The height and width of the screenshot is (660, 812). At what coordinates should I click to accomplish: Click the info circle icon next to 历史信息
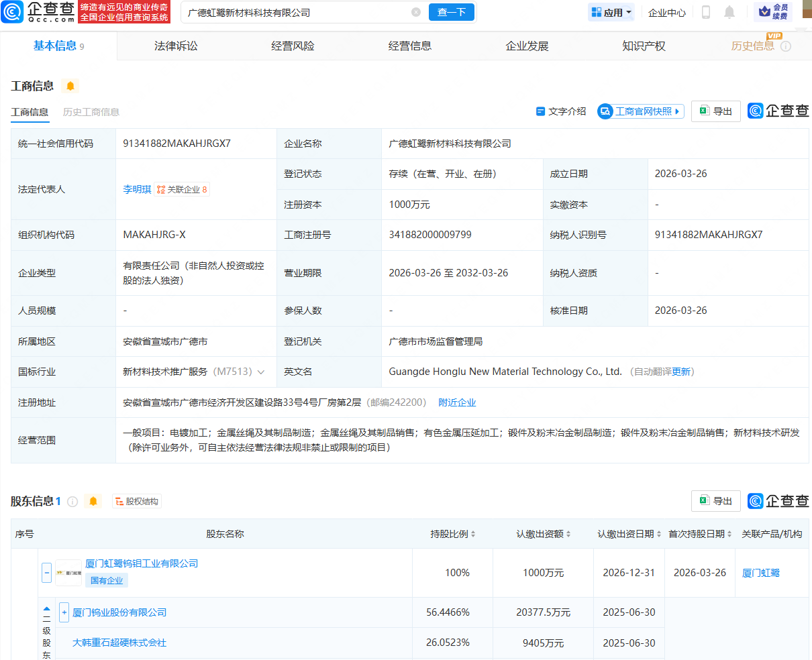point(786,46)
